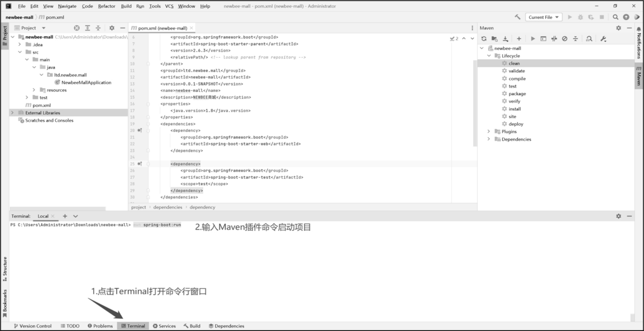Select Maven package lifecycle goal
Screen dimensions: 644x331
[x=514, y=94]
